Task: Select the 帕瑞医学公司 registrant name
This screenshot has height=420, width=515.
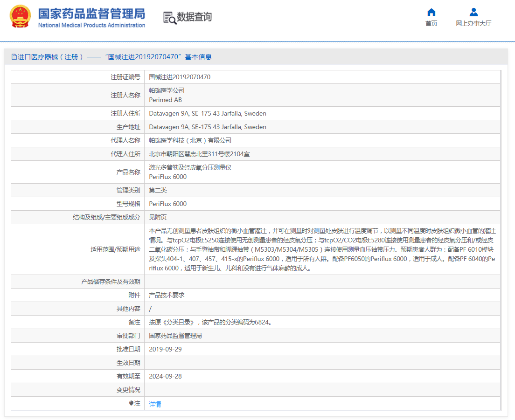Action: click(167, 90)
